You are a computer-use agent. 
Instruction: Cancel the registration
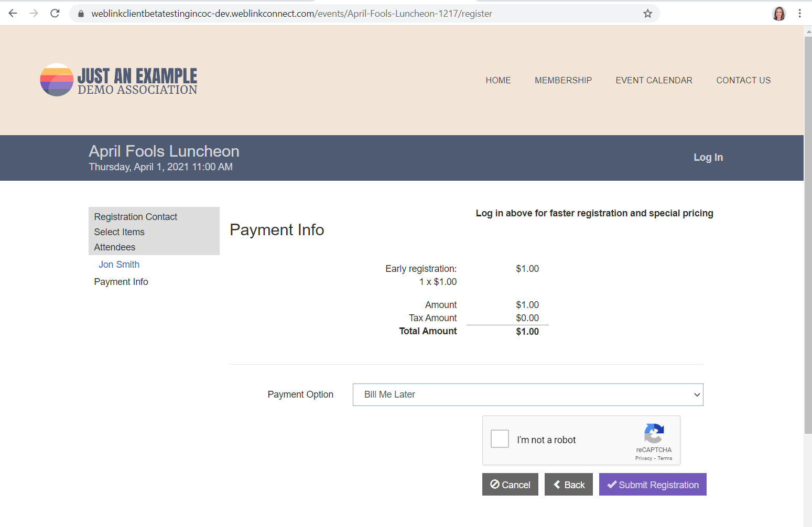pyautogui.click(x=510, y=485)
